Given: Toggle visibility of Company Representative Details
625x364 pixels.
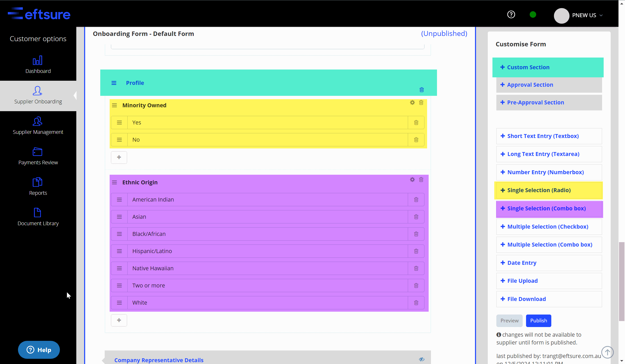Looking at the screenshot, I should tap(422, 359).
